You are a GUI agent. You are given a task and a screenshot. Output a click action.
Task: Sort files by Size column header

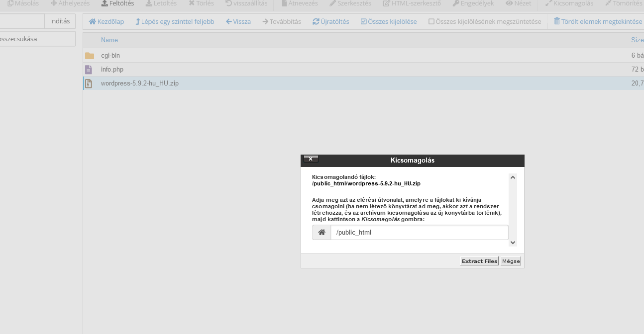pos(637,40)
